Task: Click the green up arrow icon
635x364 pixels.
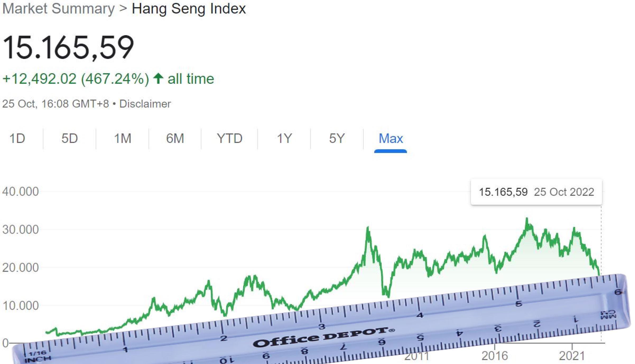Action: [158, 79]
